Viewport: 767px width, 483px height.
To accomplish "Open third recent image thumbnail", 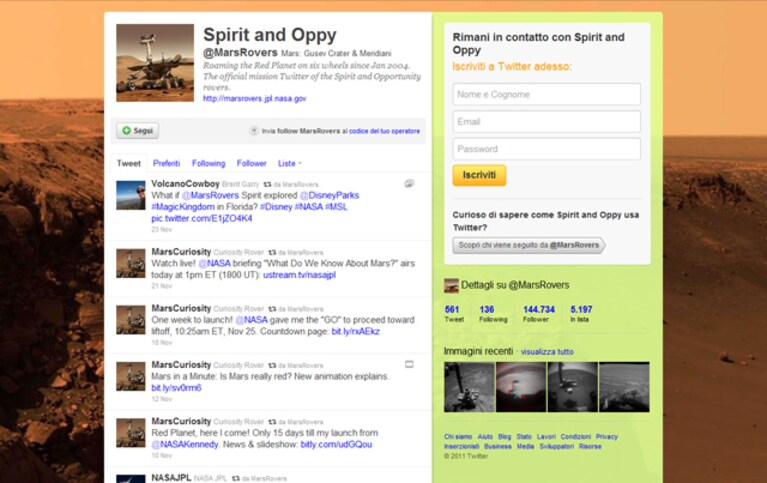I will pos(573,387).
